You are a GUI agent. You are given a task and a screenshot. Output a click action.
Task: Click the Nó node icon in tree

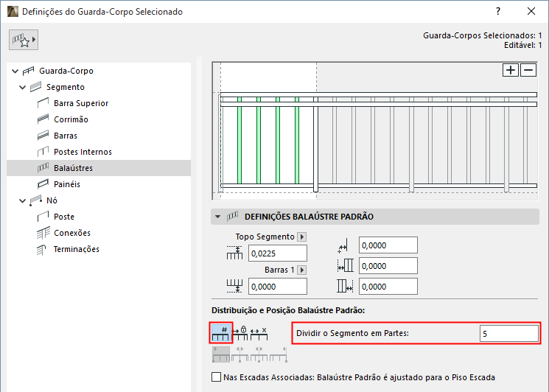tap(35, 200)
